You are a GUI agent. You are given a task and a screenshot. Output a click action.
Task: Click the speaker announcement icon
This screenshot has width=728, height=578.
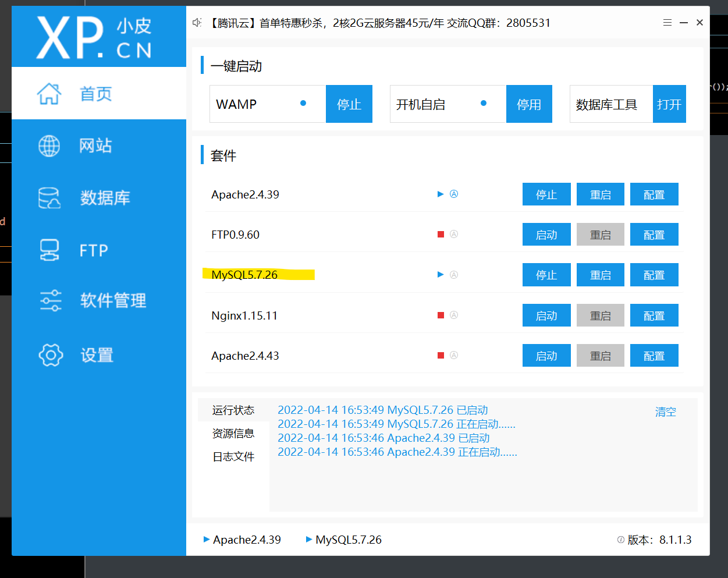click(x=197, y=23)
